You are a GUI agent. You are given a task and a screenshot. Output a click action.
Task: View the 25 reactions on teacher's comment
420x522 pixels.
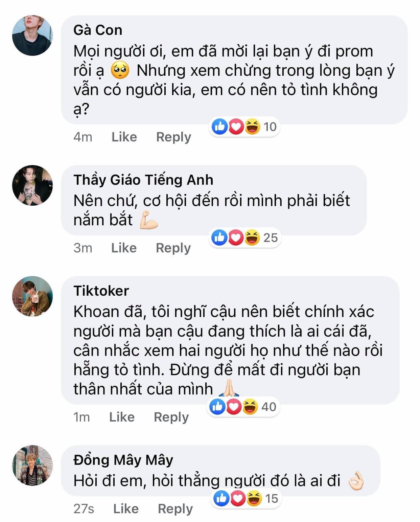pyautogui.click(x=245, y=237)
